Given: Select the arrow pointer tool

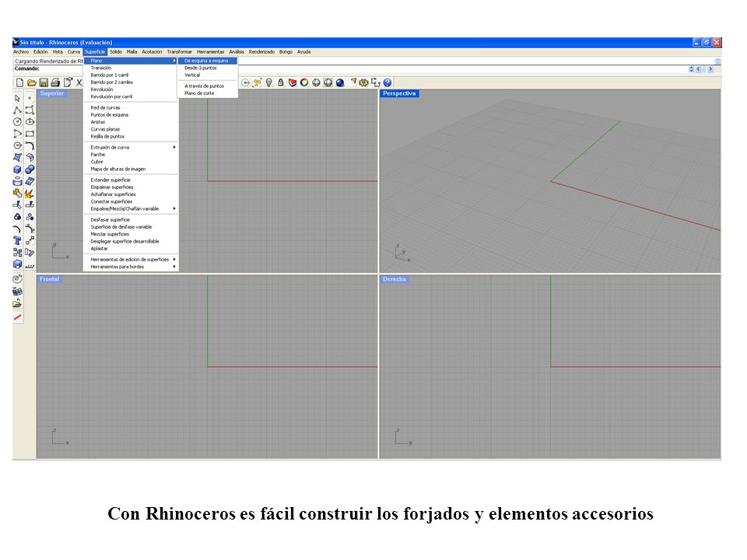Looking at the screenshot, I should point(18,98).
